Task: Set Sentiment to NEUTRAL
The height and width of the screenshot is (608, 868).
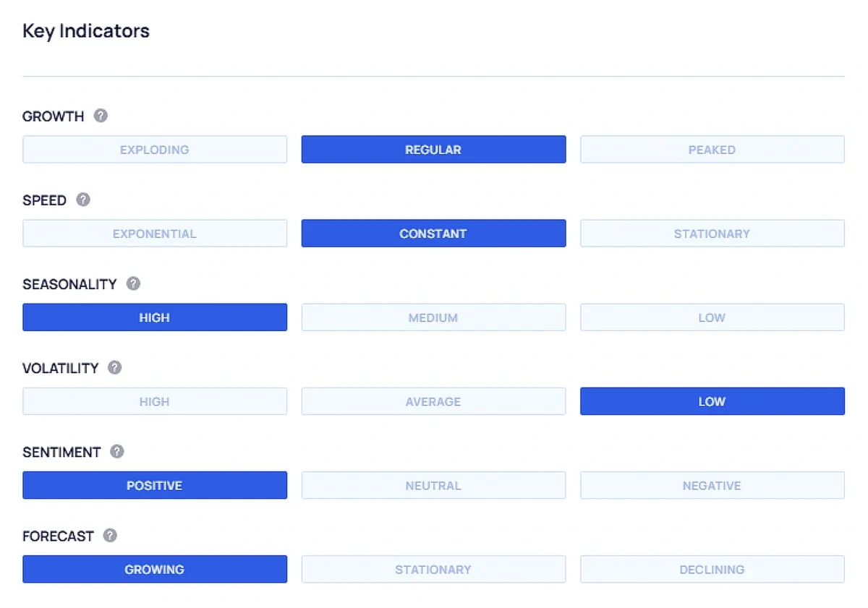Action: pyautogui.click(x=433, y=485)
